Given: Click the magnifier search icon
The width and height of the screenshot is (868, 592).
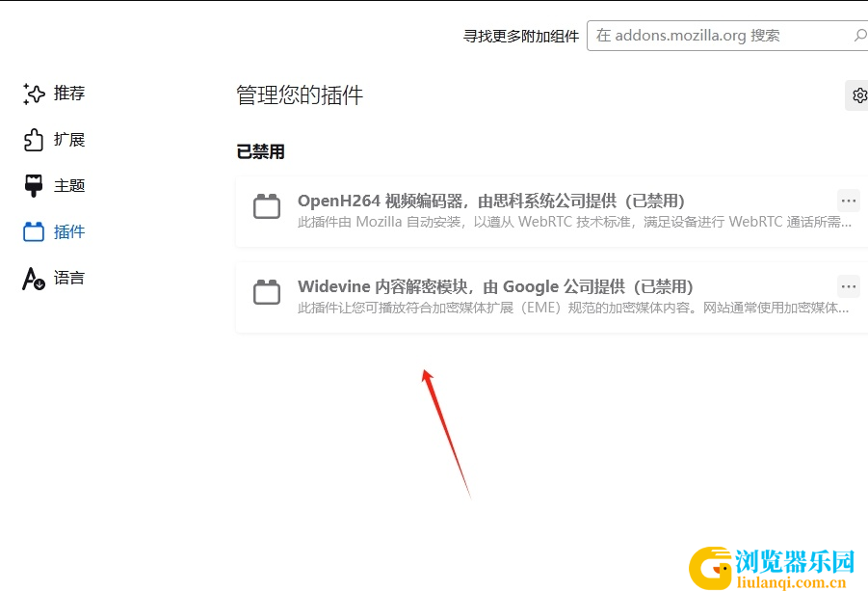Looking at the screenshot, I should coord(859,36).
